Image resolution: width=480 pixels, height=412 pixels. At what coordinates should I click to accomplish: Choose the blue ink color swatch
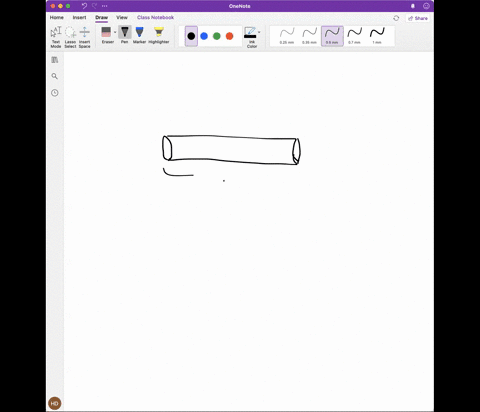204,36
